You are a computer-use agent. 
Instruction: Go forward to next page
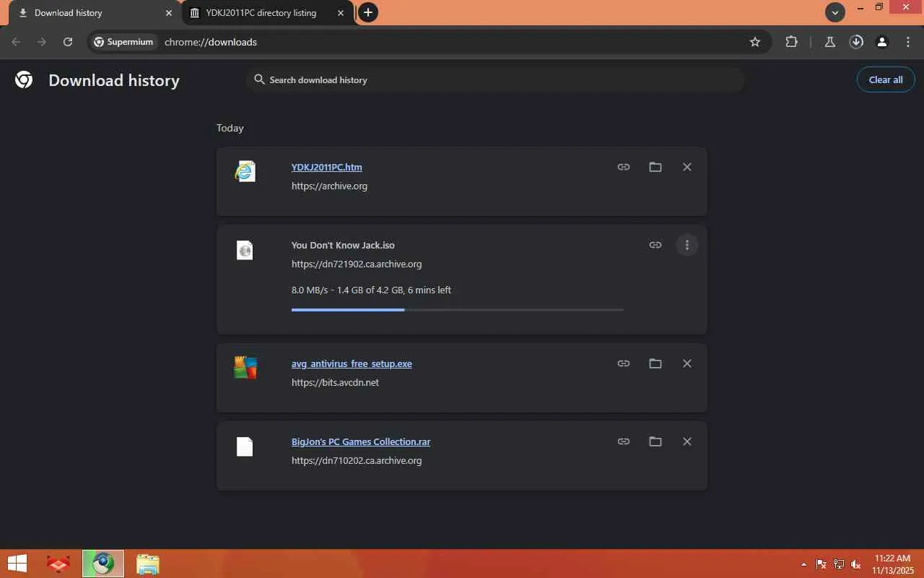click(42, 42)
